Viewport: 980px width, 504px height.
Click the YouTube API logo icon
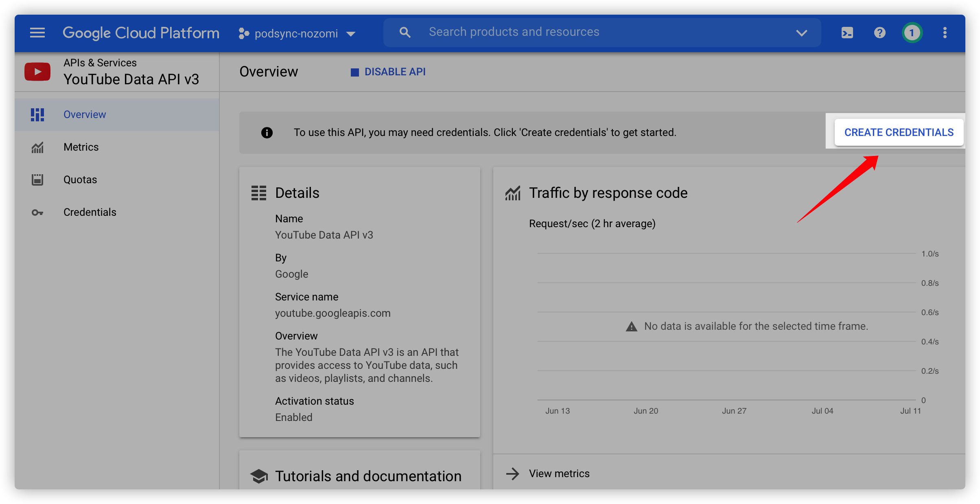(x=37, y=72)
